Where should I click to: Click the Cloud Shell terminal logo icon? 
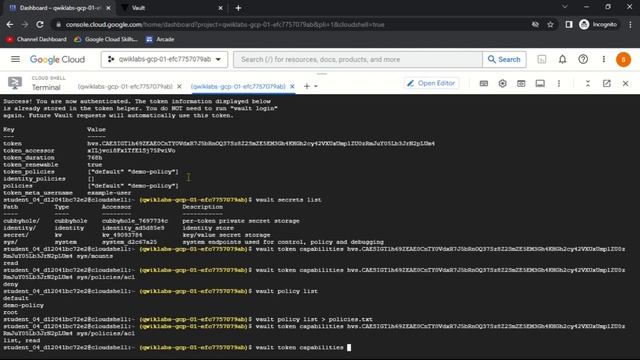tap(15, 83)
